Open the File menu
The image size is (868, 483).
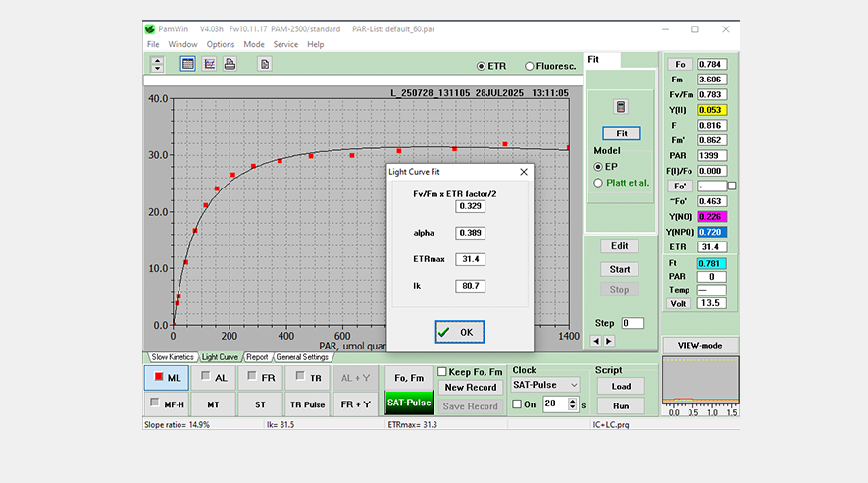153,44
